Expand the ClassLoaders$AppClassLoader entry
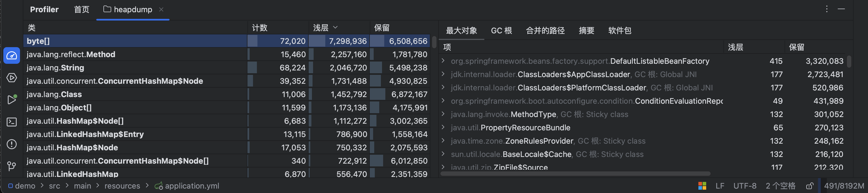This screenshot has width=868, height=193. [x=443, y=74]
